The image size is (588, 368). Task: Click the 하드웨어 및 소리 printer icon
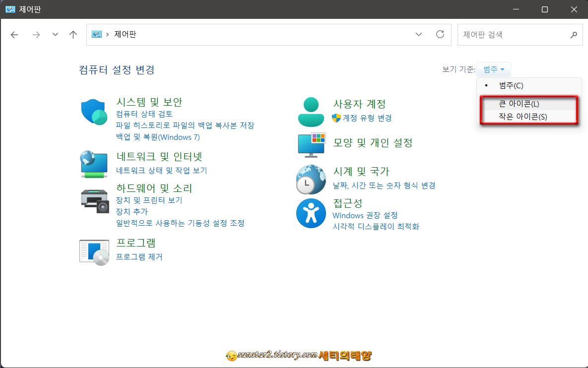(94, 200)
